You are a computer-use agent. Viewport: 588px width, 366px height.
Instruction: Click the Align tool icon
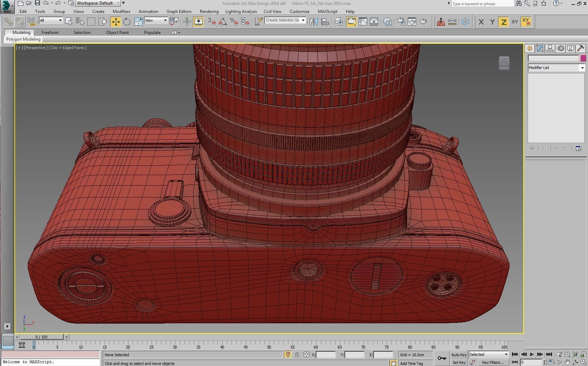click(x=325, y=22)
